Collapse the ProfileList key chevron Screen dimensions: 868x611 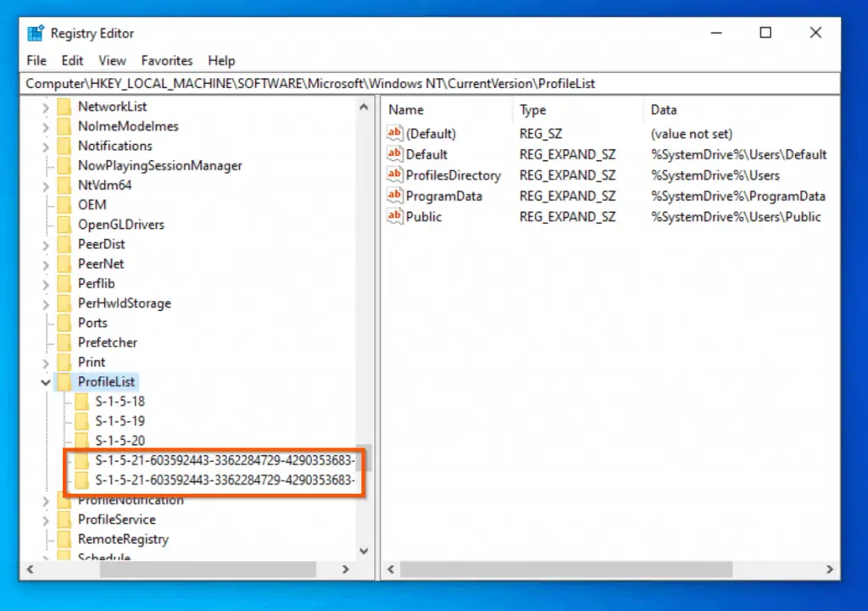coord(45,381)
